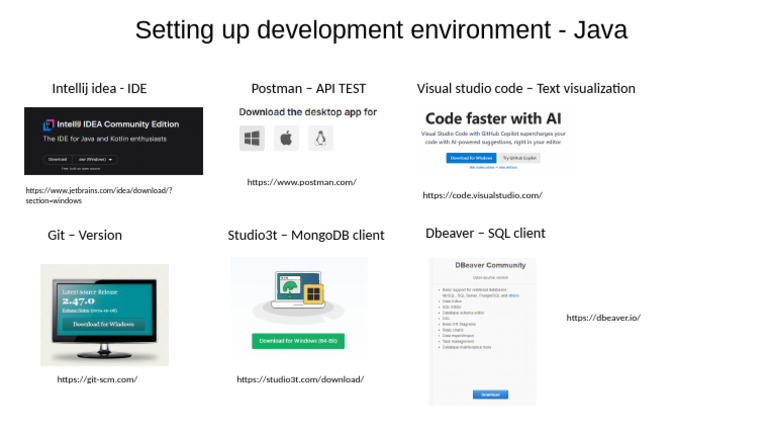Click the '2.47.0' version number in Git image
Screen dimensions: 768x433
coord(78,301)
